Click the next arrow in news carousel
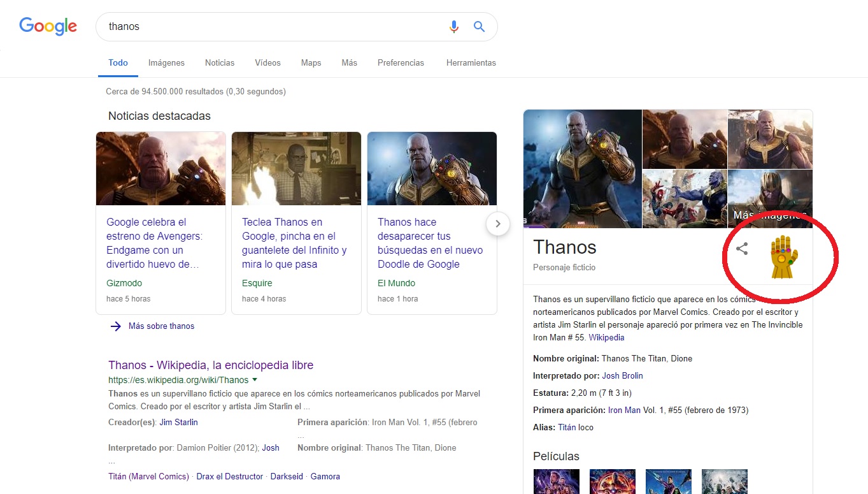The width and height of the screenshot is (868, 494). coord(498,224)
